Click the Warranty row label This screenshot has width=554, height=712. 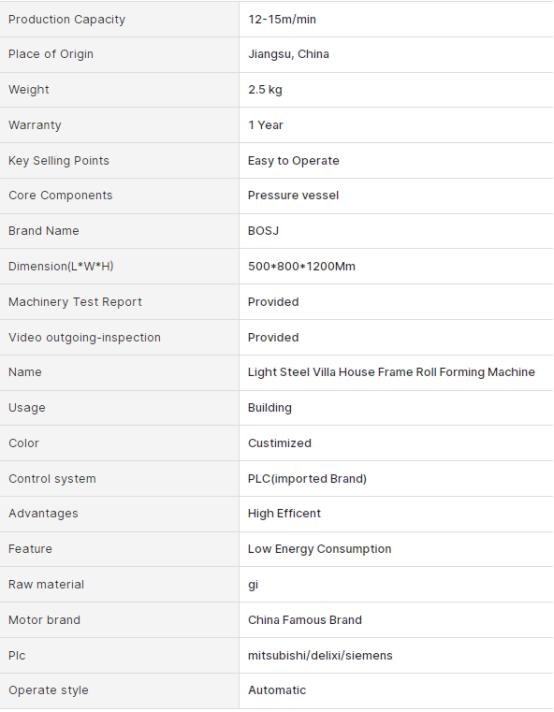[35, 125]
